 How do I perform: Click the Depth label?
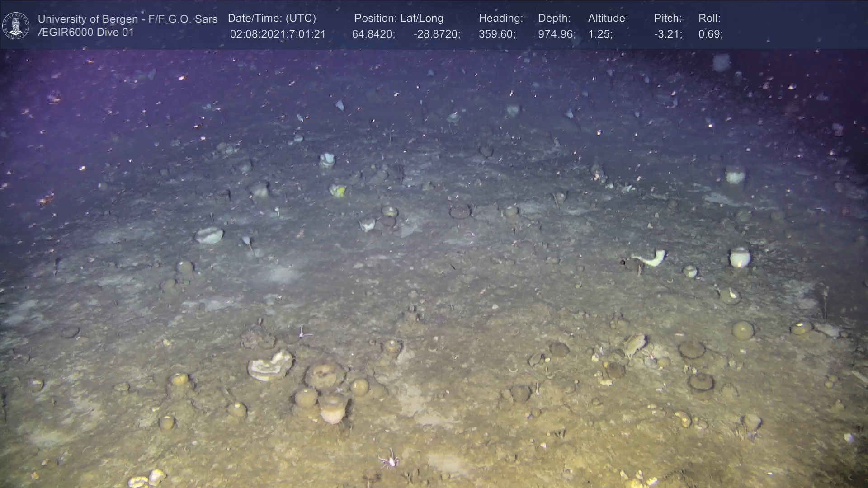[x=554, y=18]
